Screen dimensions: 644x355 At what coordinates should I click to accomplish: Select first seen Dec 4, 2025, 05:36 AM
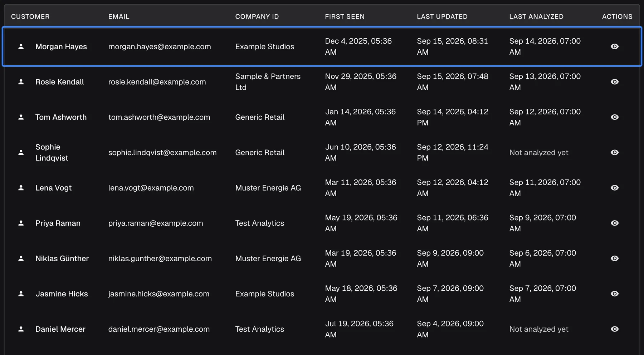coord(358,46)
